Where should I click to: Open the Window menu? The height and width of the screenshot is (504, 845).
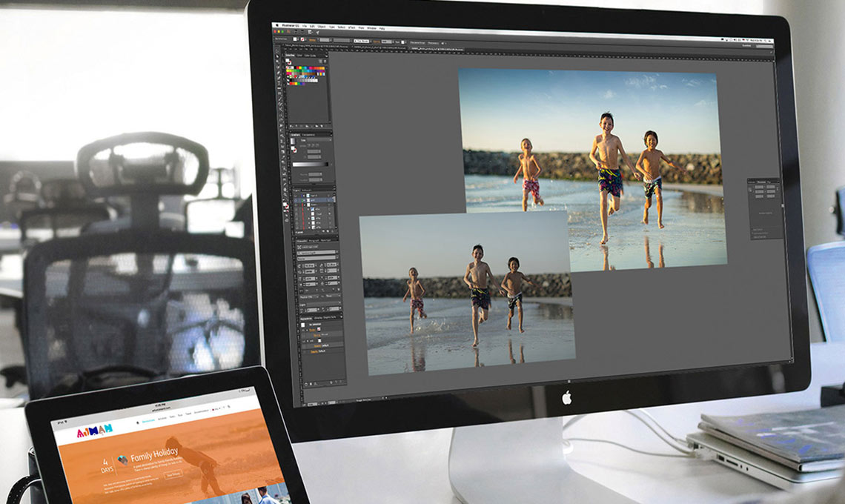(371, 28)
